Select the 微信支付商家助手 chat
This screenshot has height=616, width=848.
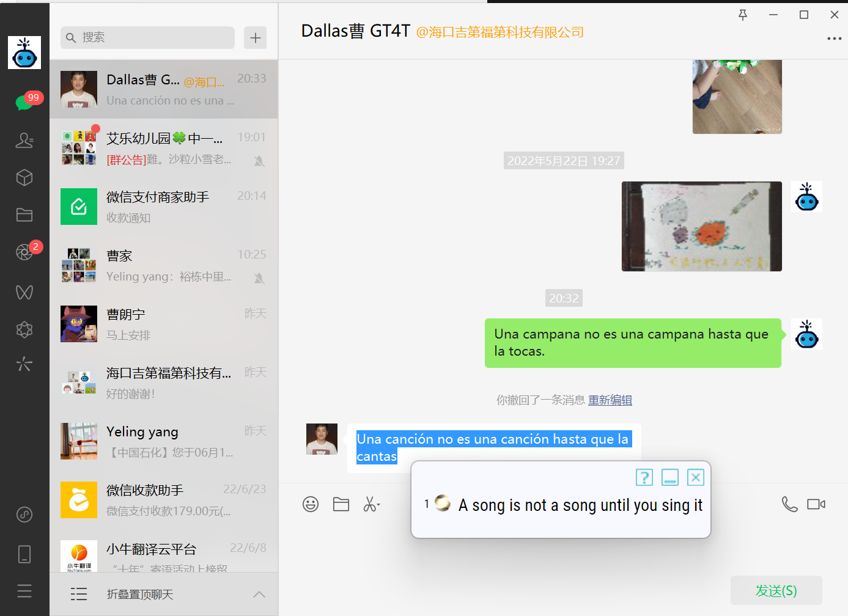coord(164,207)
